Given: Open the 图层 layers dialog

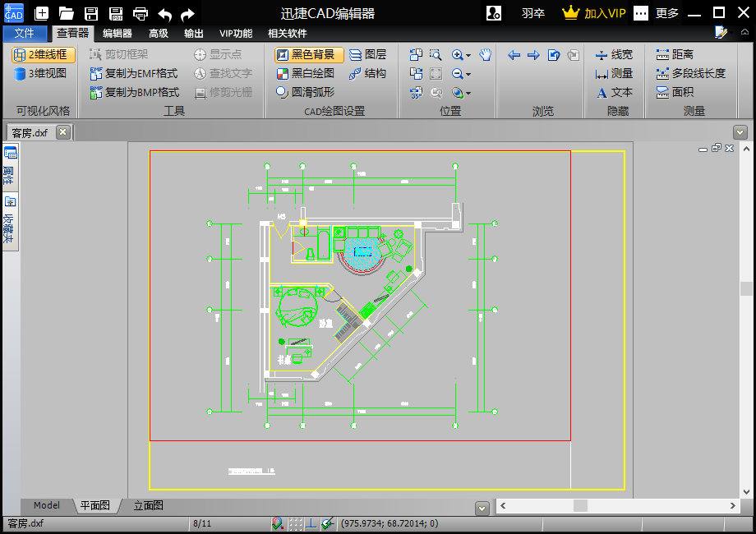Looking at the screenshot, I should [x=368, y=54].
